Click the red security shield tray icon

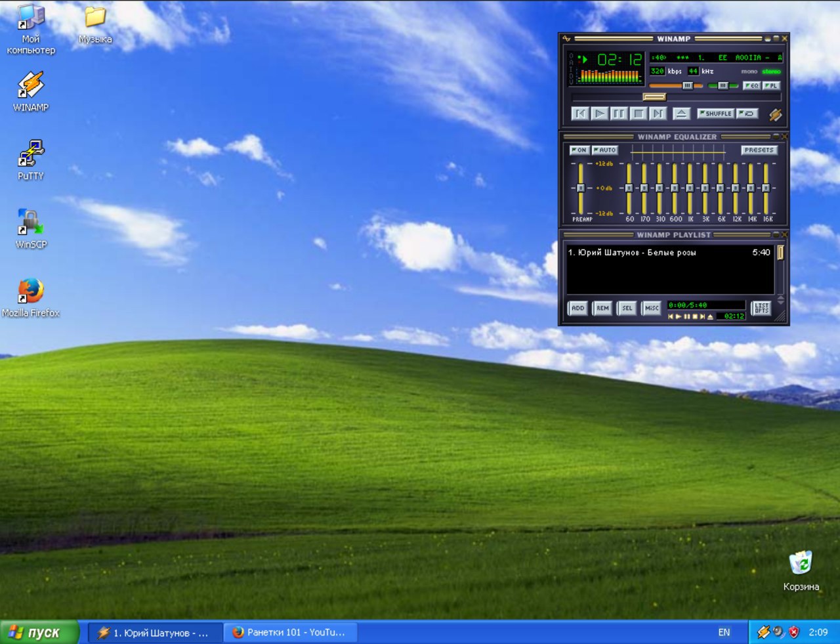tap(793, 632)
